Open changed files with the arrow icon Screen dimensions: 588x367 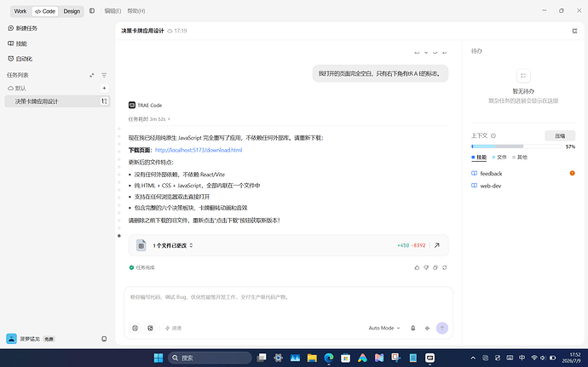437,245
